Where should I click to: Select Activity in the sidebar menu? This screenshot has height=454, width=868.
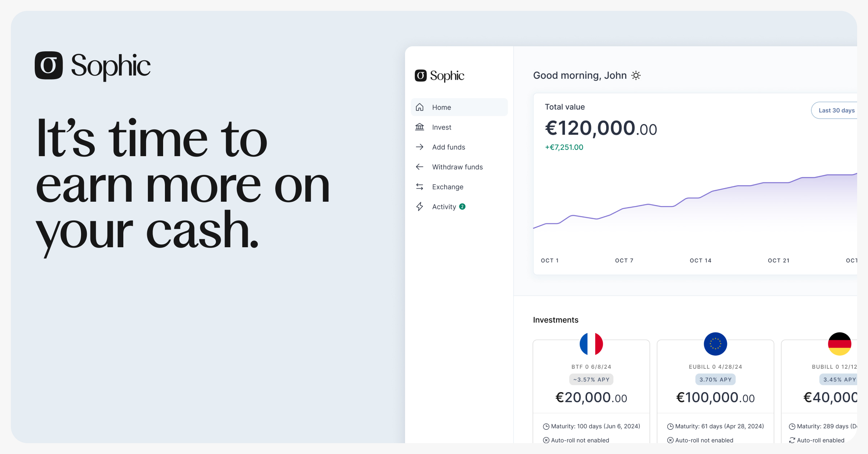click(444, 206)
